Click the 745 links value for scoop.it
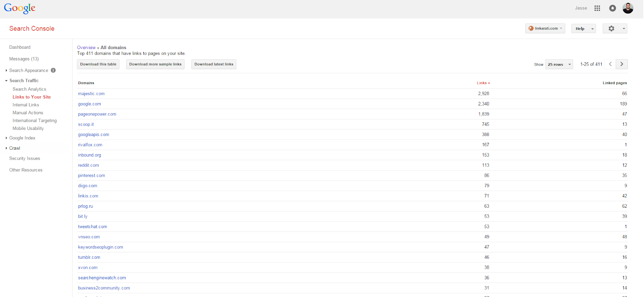Viewport: 644px width, 297px height. [486, 124]
